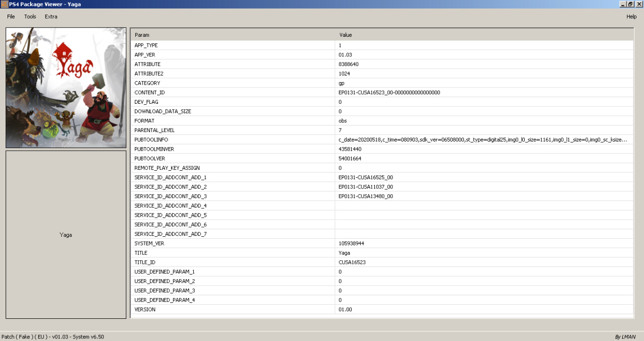644x341 pixels.
Task: Click the EP0131-CUSA11037_00 value
Action: 366,187
